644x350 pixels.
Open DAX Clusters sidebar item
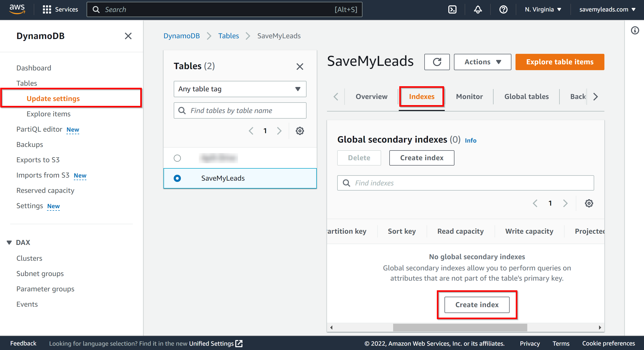[x=29, y=258]
